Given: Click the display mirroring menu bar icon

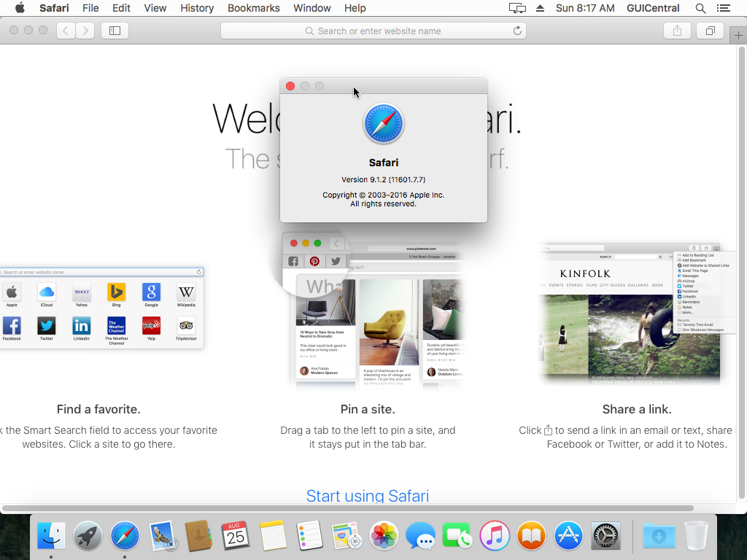Looking at the screenshot, I should (x=517, y=8).
